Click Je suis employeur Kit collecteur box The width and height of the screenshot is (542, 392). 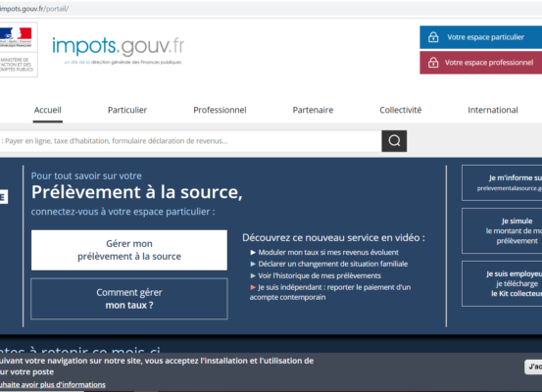click(502, 283)
